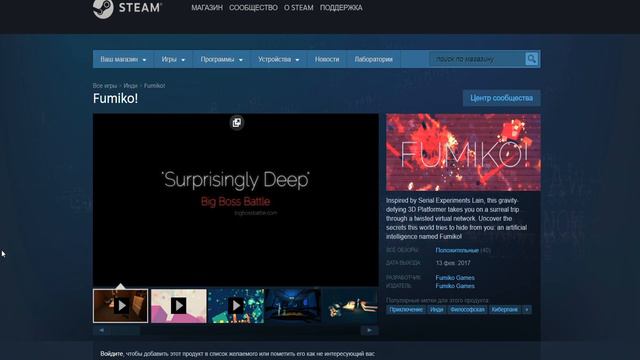This screenshot has width=640, height=360.
Task: Open publisher Fumiko Games link
Action: click(x=455, y=286)
